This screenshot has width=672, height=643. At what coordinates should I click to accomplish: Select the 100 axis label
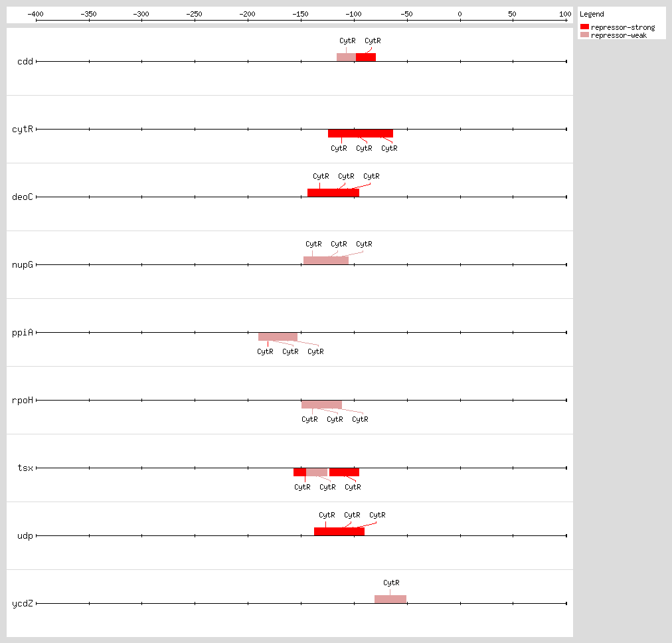pyautogui.click(x=565, y=14)
